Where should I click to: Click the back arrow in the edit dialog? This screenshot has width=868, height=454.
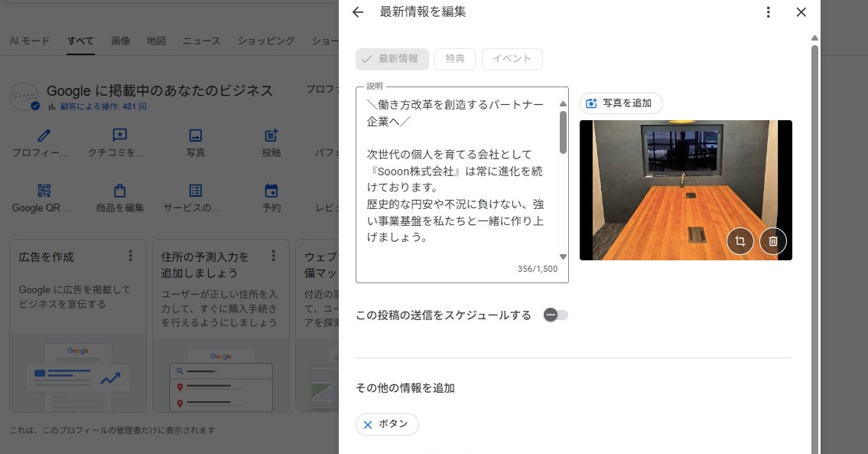pos(357,12)
